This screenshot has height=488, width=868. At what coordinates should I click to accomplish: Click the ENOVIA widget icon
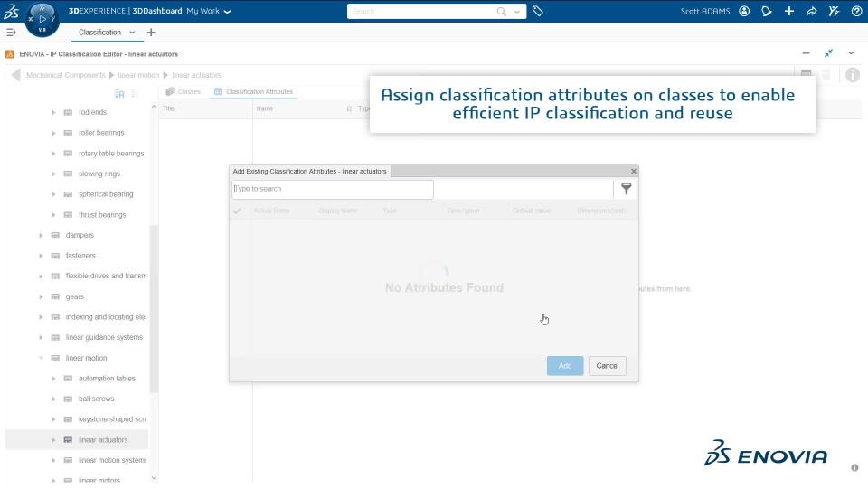pyautogui.click(x=9, y=54)
